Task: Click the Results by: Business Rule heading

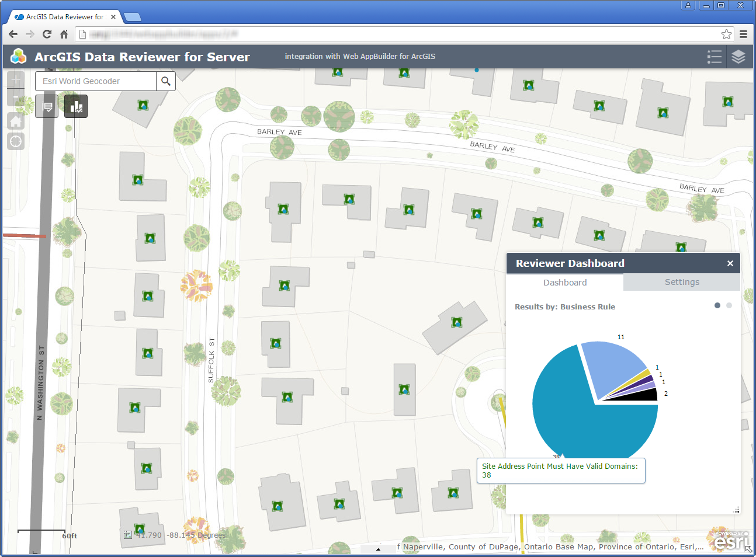Action: 565,307
